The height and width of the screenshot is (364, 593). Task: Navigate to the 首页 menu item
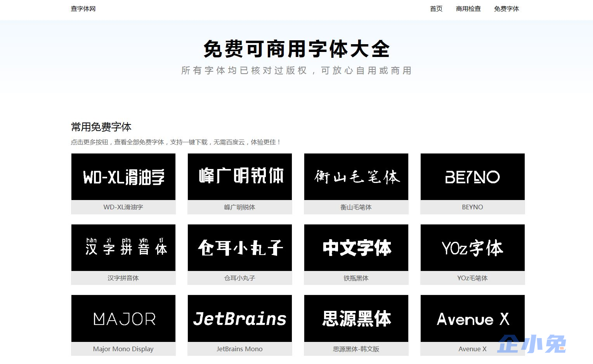click(435, 9)
